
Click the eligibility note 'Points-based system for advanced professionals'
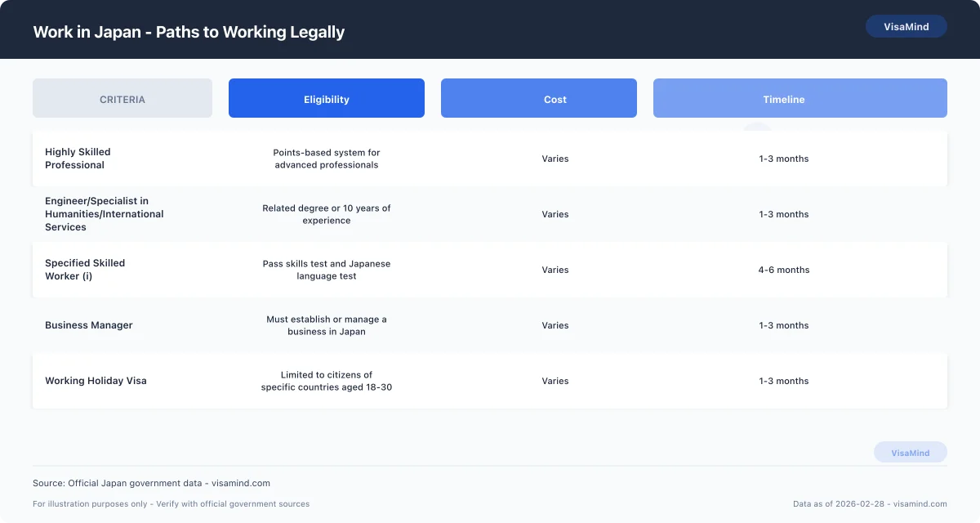coord(327,159)
